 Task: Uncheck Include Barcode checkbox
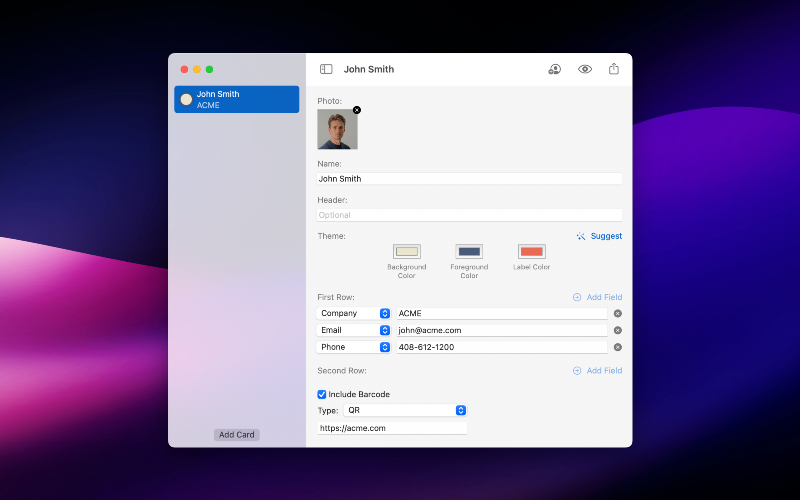(x=321, y=394)
